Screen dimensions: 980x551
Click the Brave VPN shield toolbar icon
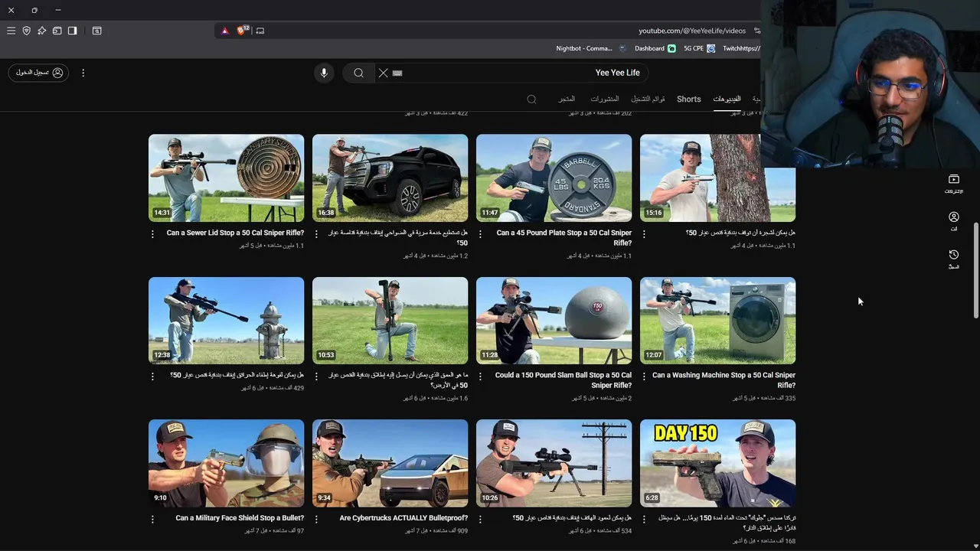point(26,31)
